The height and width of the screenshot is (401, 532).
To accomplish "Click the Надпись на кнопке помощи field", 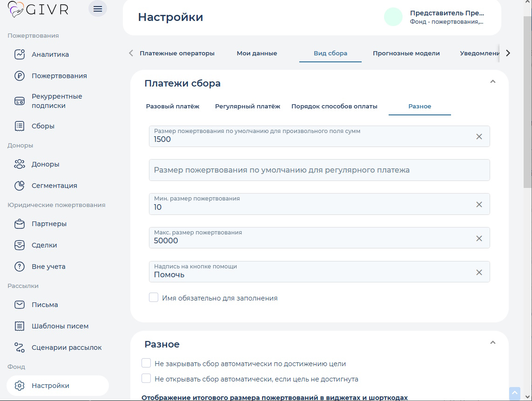I will click(319, 272).
